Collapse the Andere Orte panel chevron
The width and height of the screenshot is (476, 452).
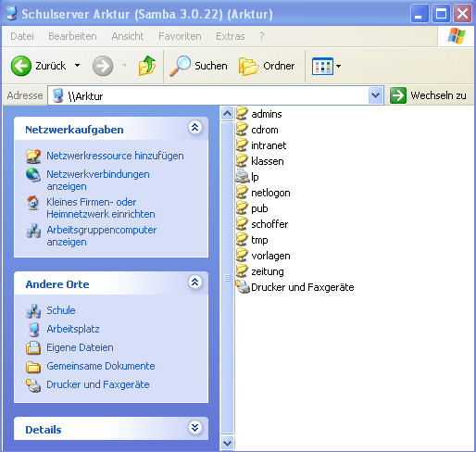(x=195, y=282)
